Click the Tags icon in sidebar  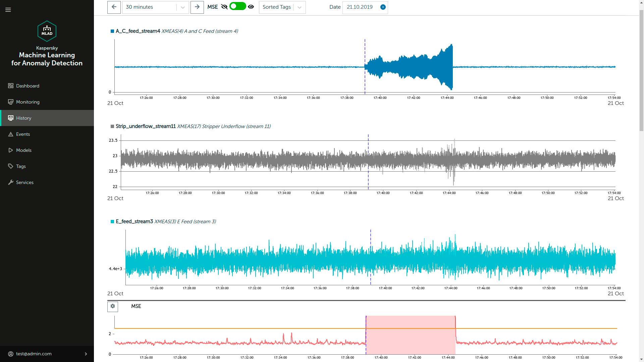tap(11, 166)
